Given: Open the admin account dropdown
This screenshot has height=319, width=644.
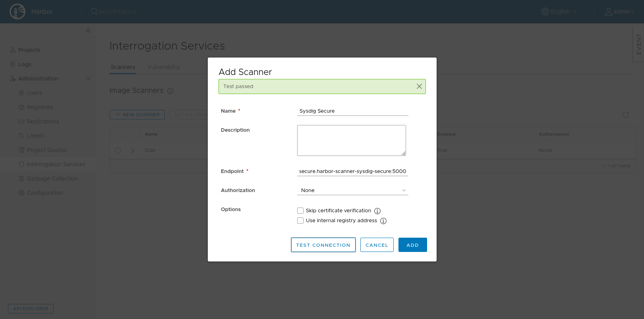Looking at the screenshot, I should point(620,12).
